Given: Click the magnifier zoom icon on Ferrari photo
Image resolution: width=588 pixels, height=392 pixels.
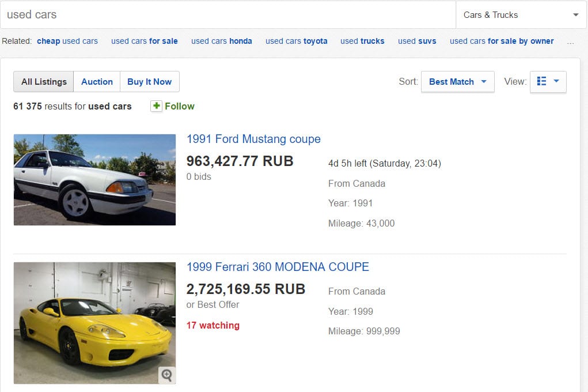Looking at the screenshot, I should click(x=167, y=375).
